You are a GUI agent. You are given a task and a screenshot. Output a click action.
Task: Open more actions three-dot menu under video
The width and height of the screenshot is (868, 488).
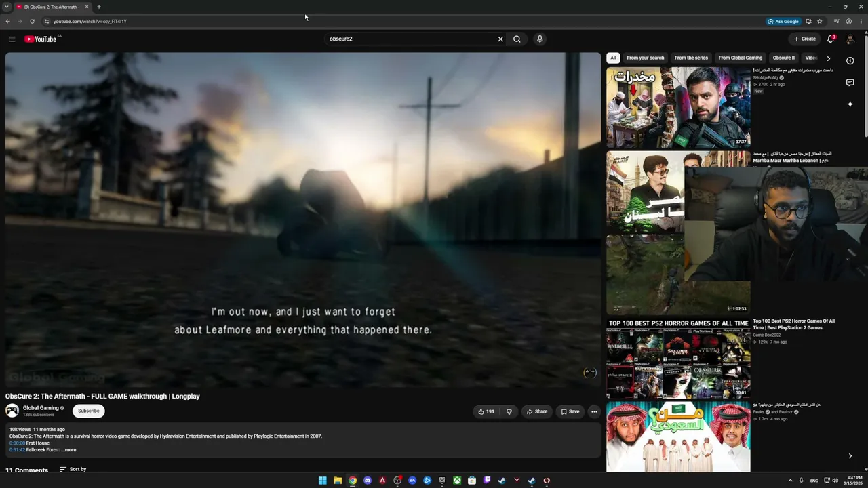594,411
